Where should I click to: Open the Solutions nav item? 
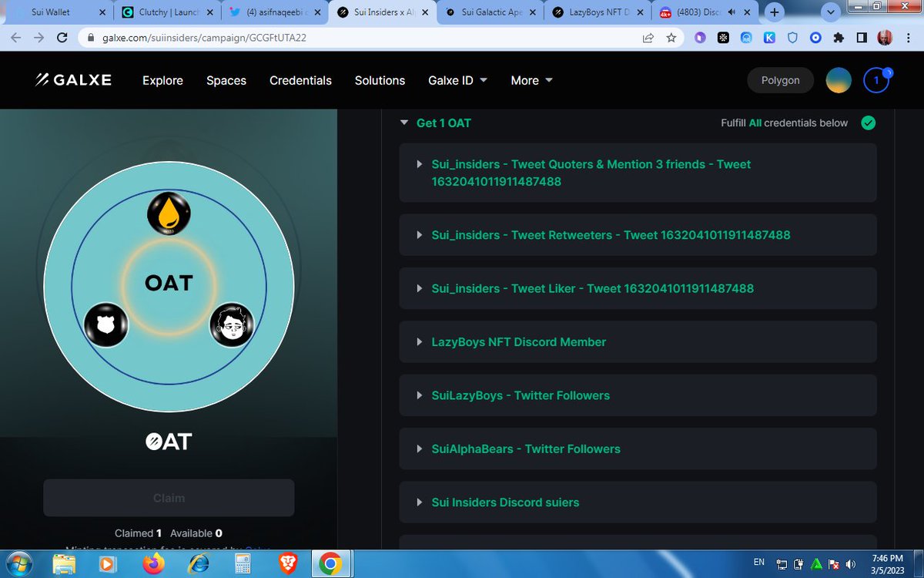click(380, 80)
